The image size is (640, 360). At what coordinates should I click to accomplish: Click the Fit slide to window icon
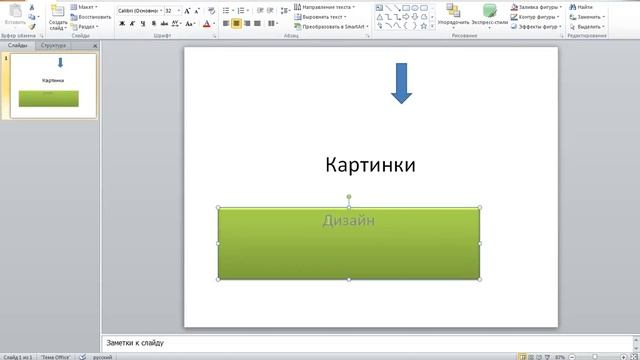(634, 357)
